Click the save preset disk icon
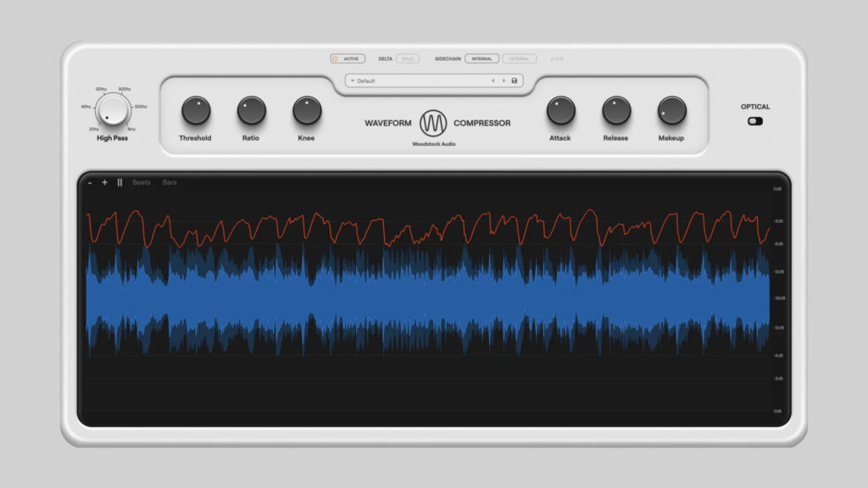Screen dimensions: 868x488 (x=513, y=80)
